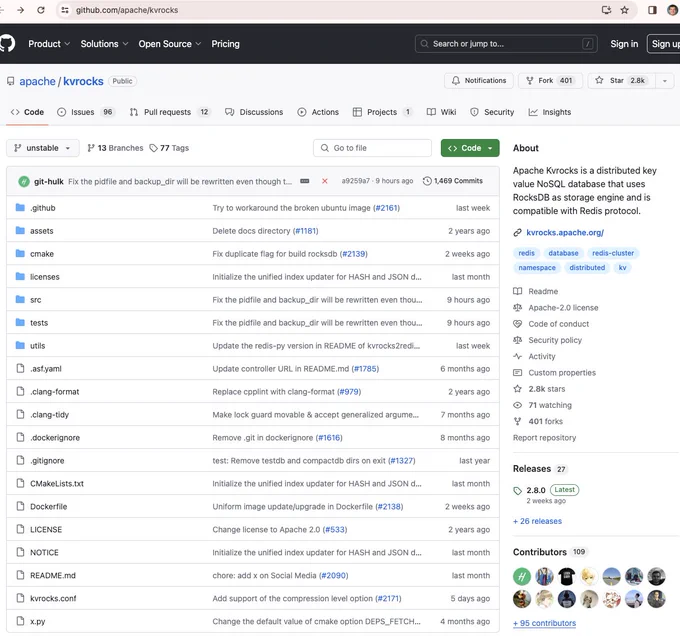This screenshot has width=680, height=636.
Task: Click the Readme book icon
Action: (x=517, y=291)
